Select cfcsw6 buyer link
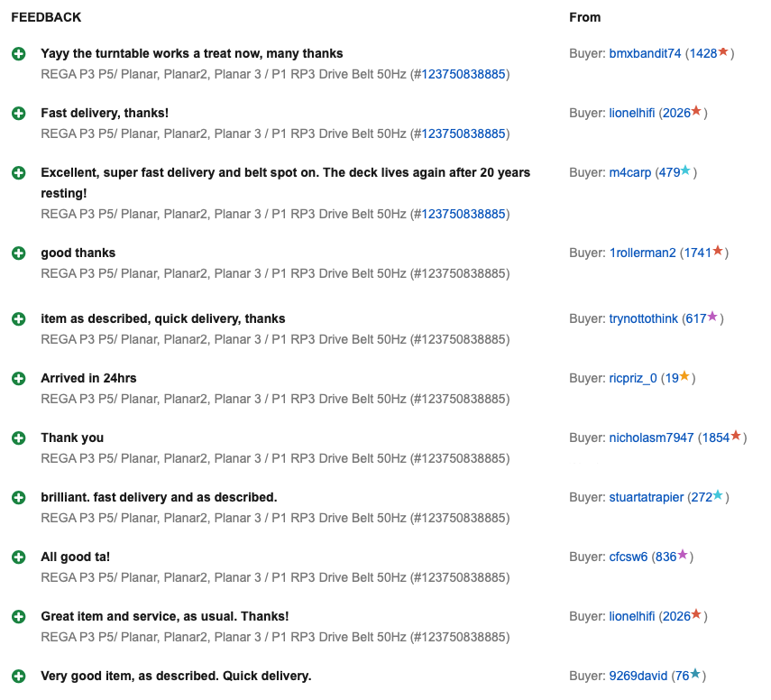771x700 pixels. point(628,557)
